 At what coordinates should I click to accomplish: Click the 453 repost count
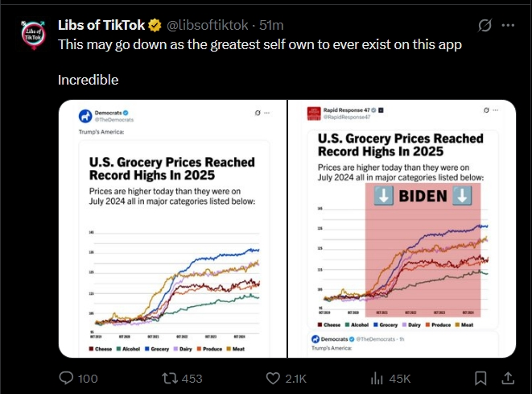pos(192,378)
